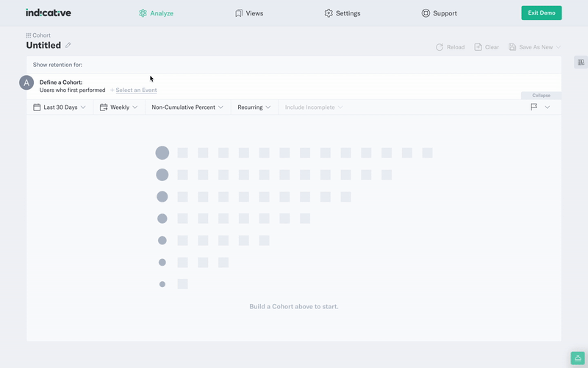
Task: Click the calendar icon beside Weekly
Action: pos(104,107)
